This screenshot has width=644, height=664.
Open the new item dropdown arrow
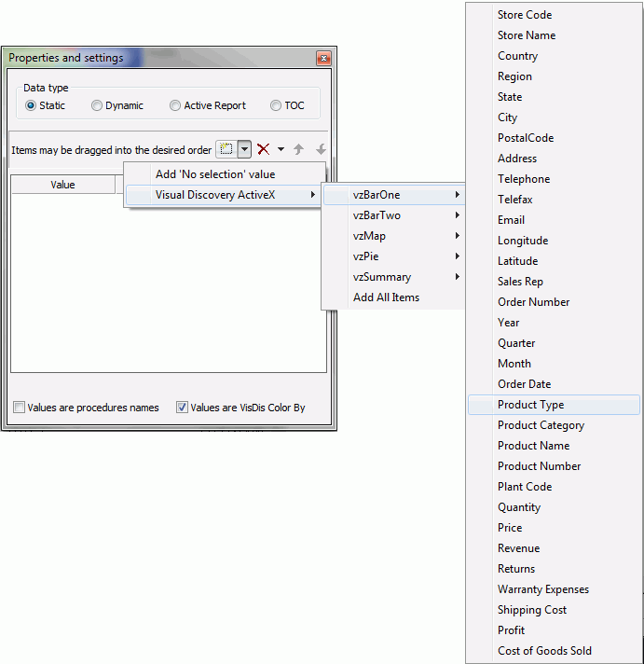pyautogui.click(x=244, y=149)
